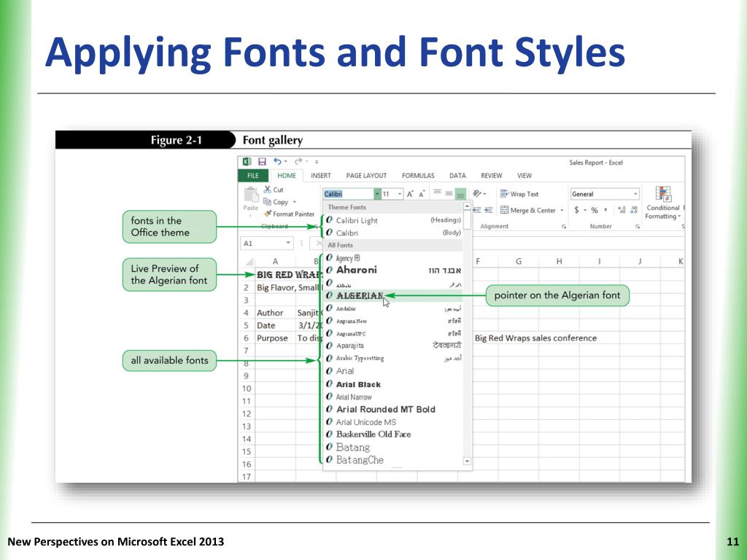Click the Orientation text-angle icon

[477, 194]
